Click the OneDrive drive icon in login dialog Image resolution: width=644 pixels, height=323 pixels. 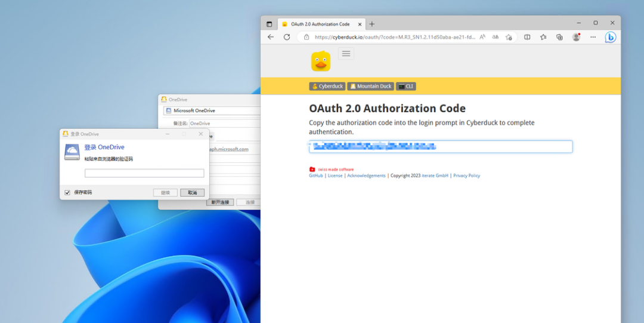point(72,152)
